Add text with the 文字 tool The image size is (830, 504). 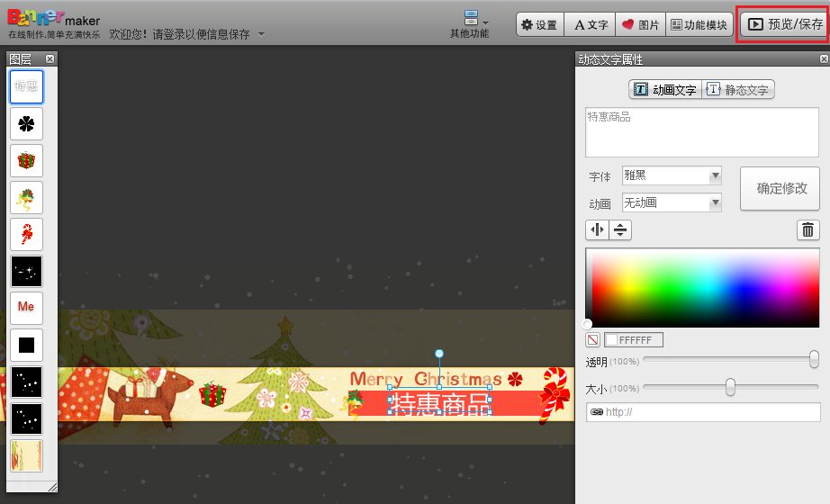coord(591,25)
